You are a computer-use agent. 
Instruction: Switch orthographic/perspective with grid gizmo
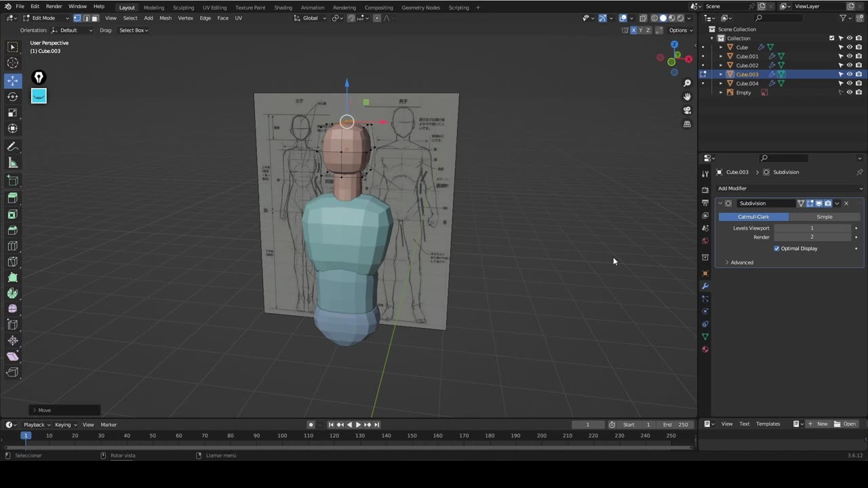pyautogui.click(x=687, y=124)
